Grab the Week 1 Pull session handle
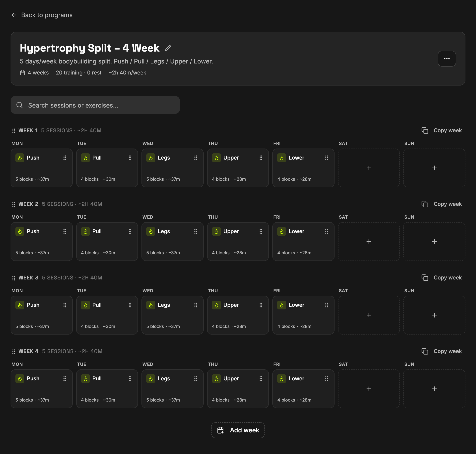Image resolution: width=476 pixels, height=454 pixels. tap(130, 158)
